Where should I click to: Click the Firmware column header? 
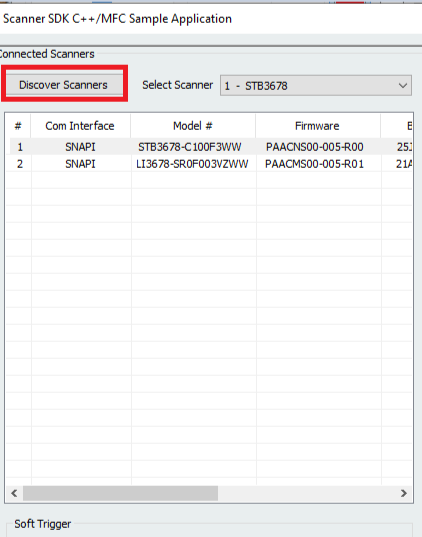(318, 126)
